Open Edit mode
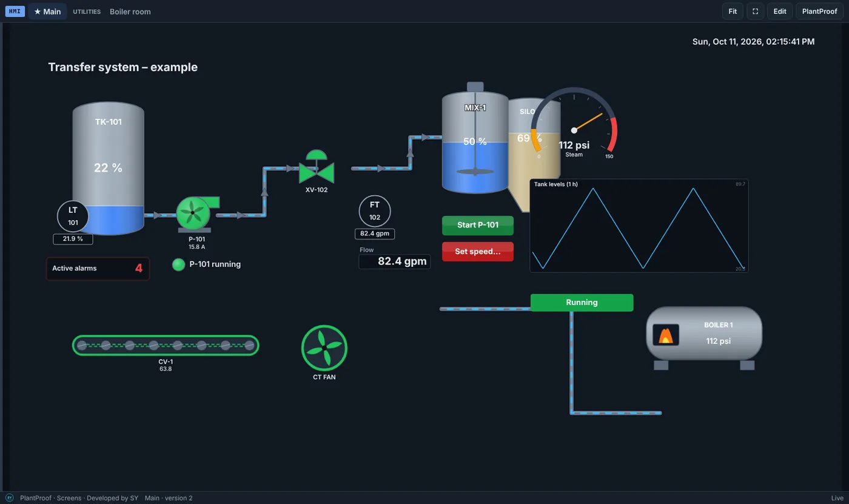This screenshot has height=504, width=849. click(x=780, y=12)
